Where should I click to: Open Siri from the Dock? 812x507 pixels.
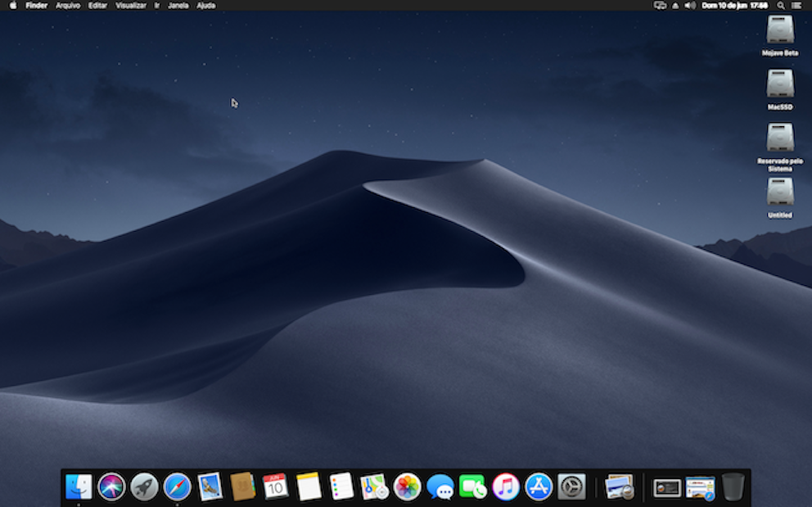coord(111,487)
